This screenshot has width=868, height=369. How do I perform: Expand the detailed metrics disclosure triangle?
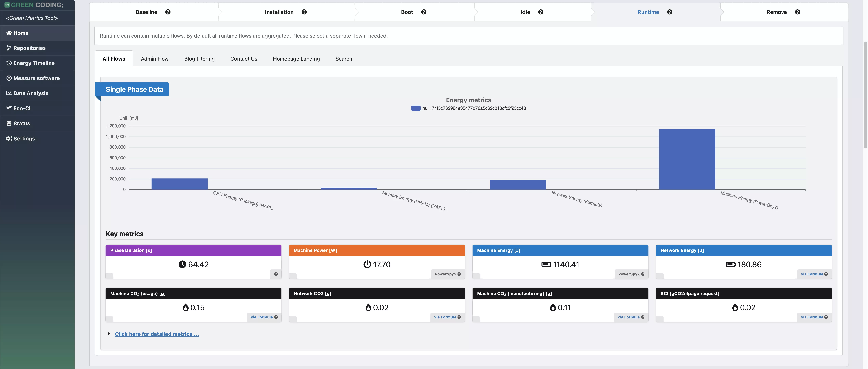pos(109,334)
